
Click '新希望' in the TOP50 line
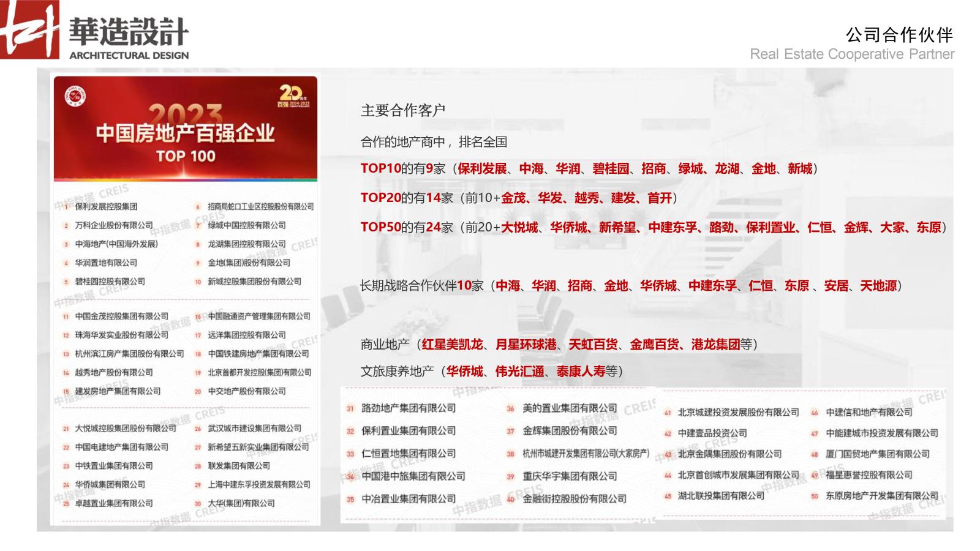point(617,227)
